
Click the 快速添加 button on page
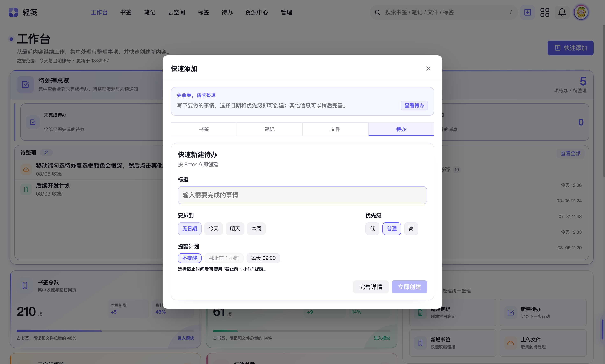click(570, 48)
